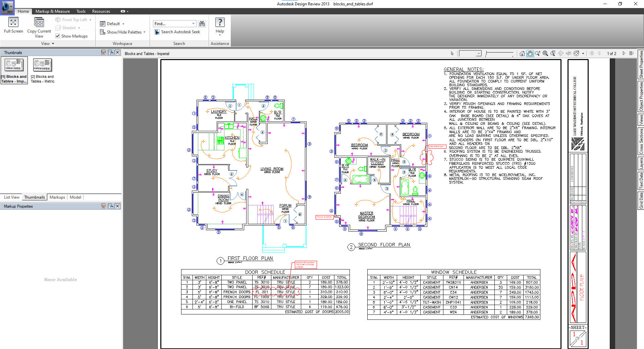Expand the View panel arrow
This screenshot has width=644, height=349.
53,44
